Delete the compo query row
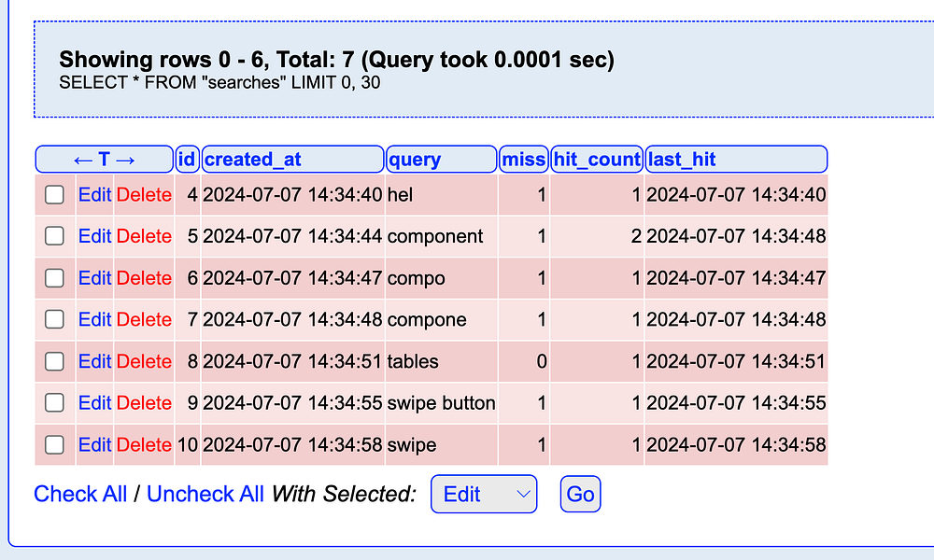Image resolution: width=934 pixels, height=560 pixels. (144, 278)
